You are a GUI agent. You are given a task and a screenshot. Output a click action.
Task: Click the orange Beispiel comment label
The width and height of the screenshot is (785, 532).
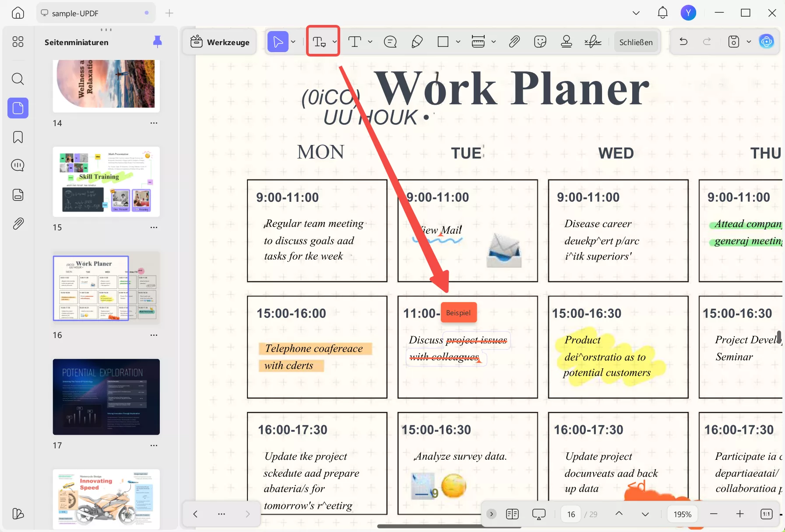(x=458, y=313)
